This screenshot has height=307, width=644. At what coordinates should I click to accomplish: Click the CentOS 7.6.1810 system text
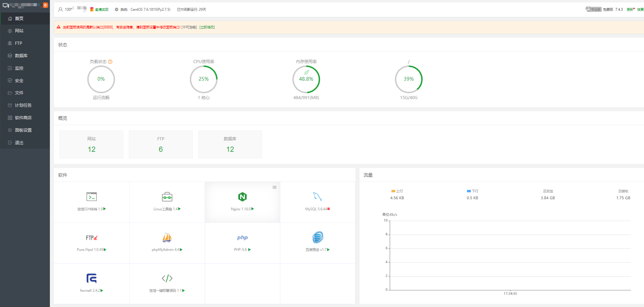150,10
